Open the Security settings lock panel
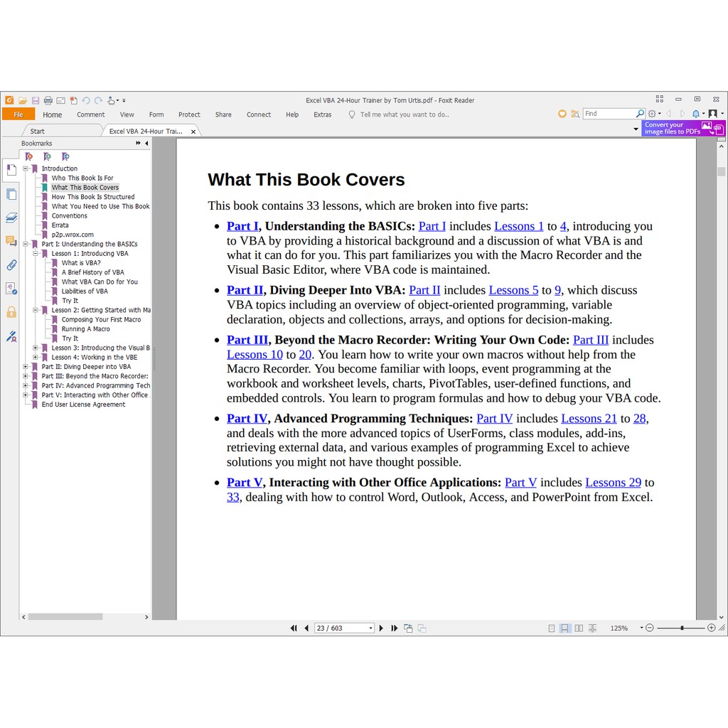The width and height of the screenshot is (728, 728). click(x=11, y=311)
